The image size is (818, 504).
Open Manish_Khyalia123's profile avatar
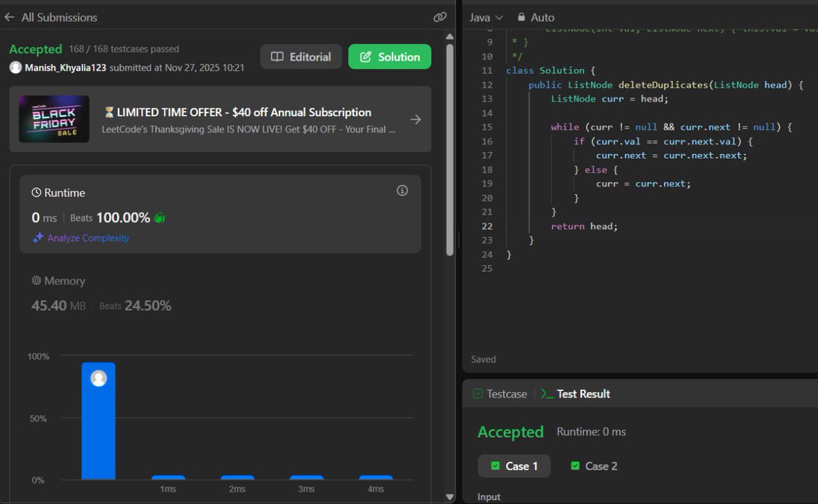point(15,67)
